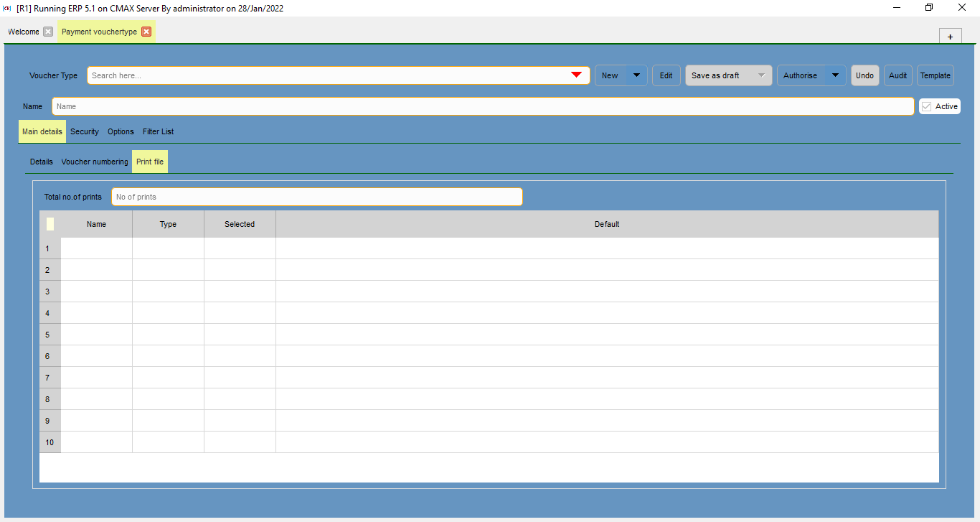Click the Default cell in row 1
980x522 pixels.
point(607,248)
